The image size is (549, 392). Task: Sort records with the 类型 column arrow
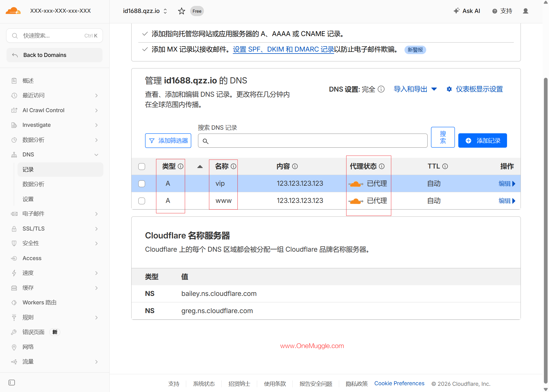click(200, 167)
